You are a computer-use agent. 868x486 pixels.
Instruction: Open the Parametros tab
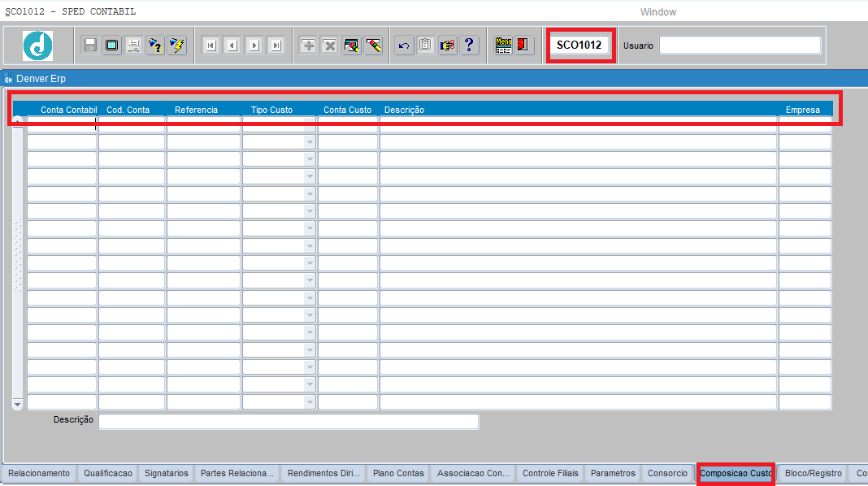click(613, 474)
